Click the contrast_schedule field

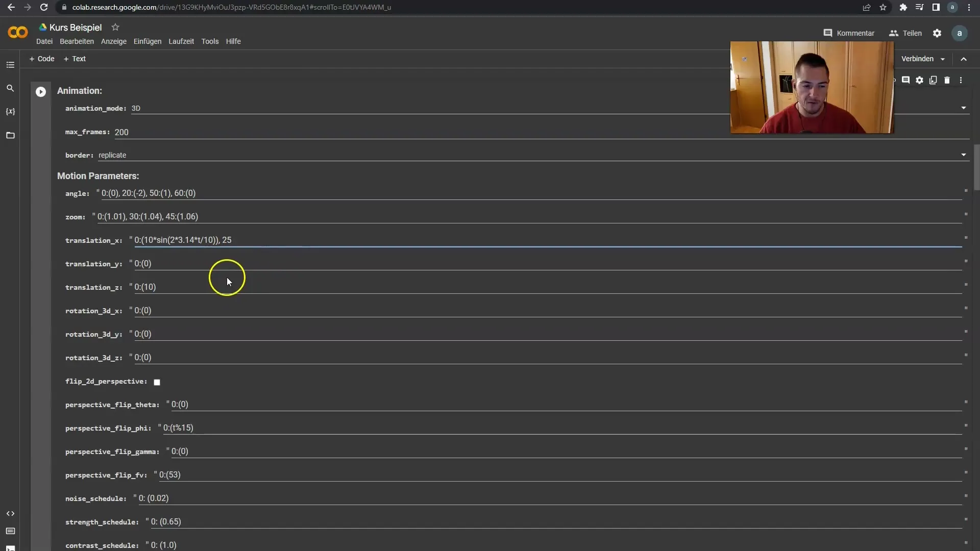pyautogui.click(x=556, y=545)
